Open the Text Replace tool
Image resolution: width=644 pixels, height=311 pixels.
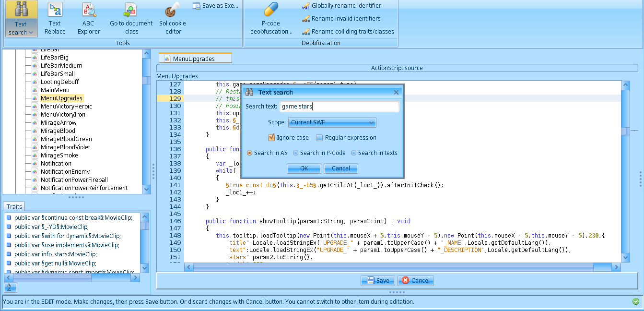click(x=55, y=10)
